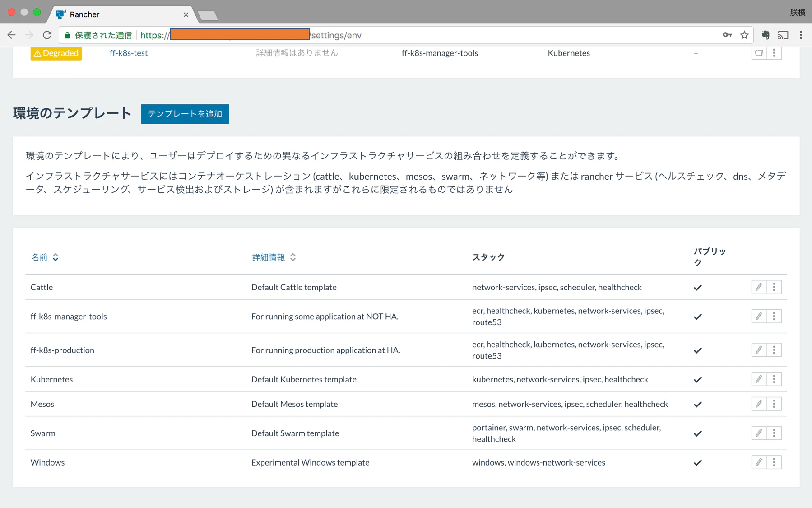Bookmark this page with star icon

pyautogui.click(x=744, y=35)
